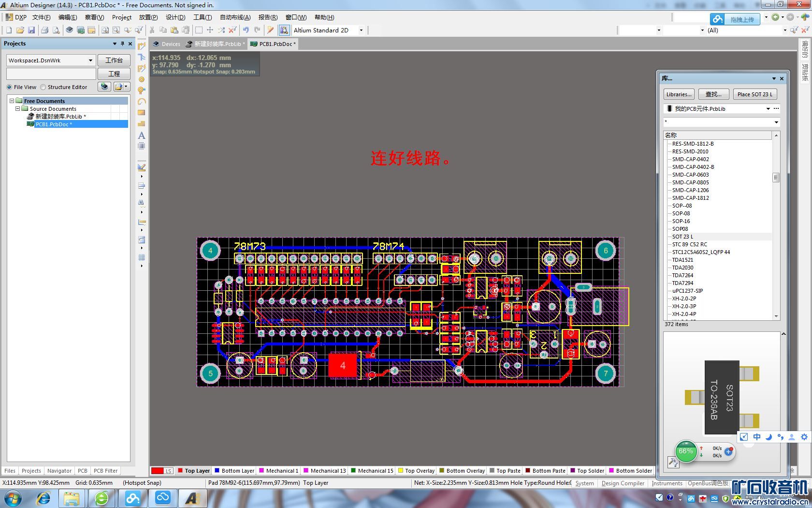812x508 pixels.
Task: Click the SOT23 footprint preview
Action: tap(722, 398)
